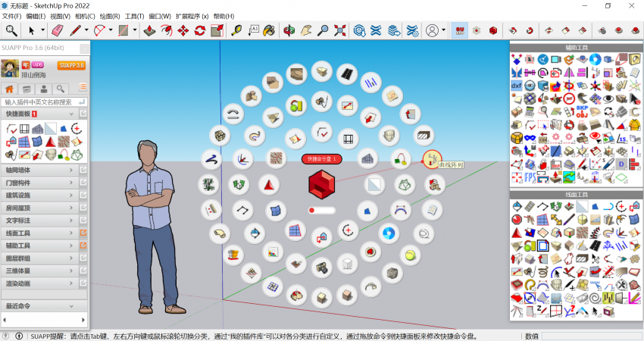Click the red SketchUp logo in radial menu center
This screenshot has height=341, width=644.
(x=321, y=185)
